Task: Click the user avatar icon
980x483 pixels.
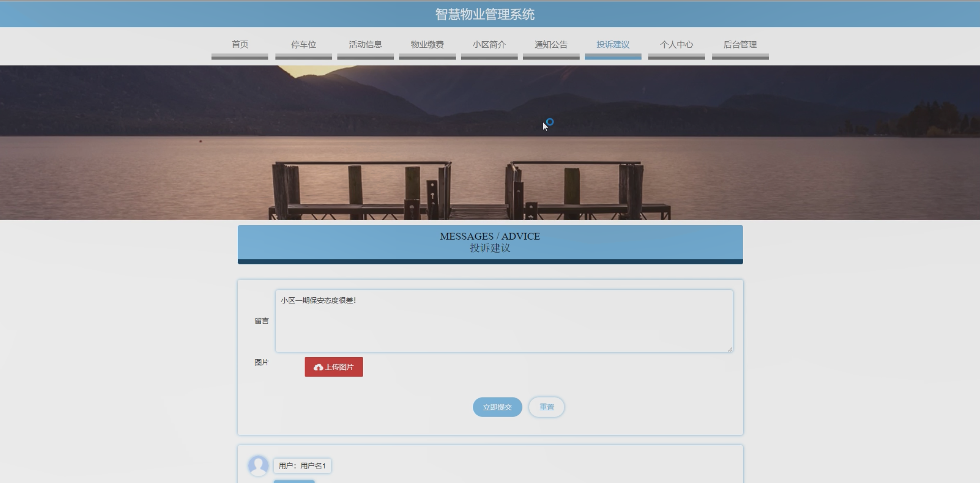Action: [x=258, y=465]
